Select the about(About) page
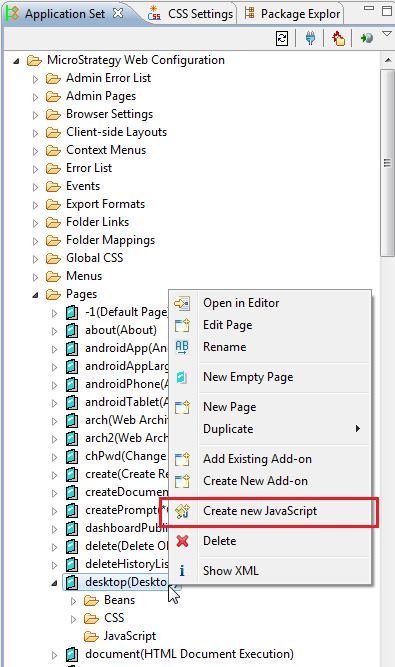395x667 pixels. pos(121,330)
